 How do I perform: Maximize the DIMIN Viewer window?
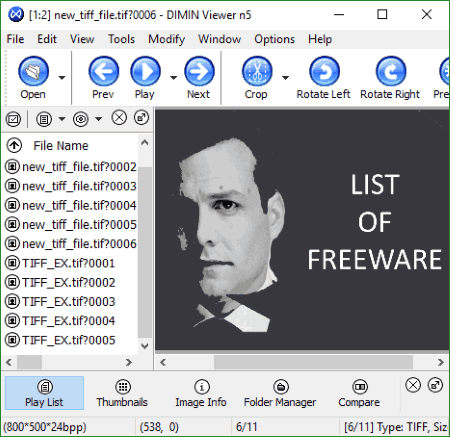pos(382,14)
